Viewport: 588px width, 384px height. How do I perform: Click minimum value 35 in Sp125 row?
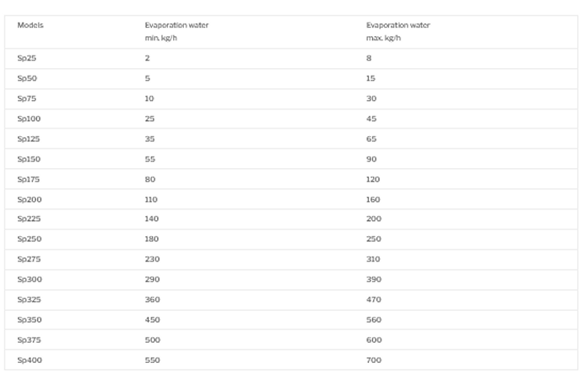tap(150, 139)
